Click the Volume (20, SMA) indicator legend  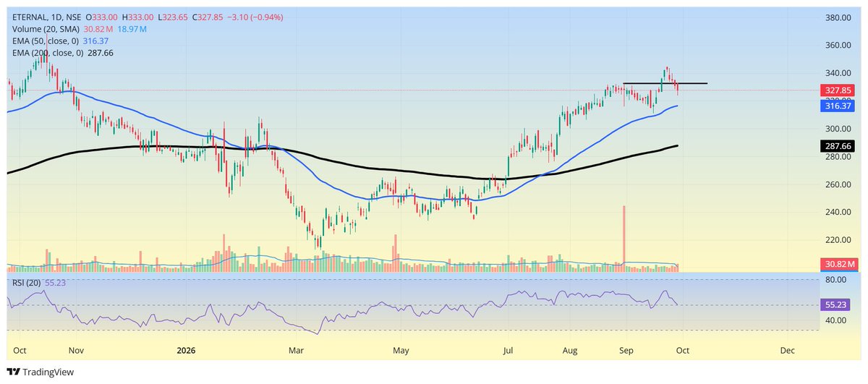point(46,29)
